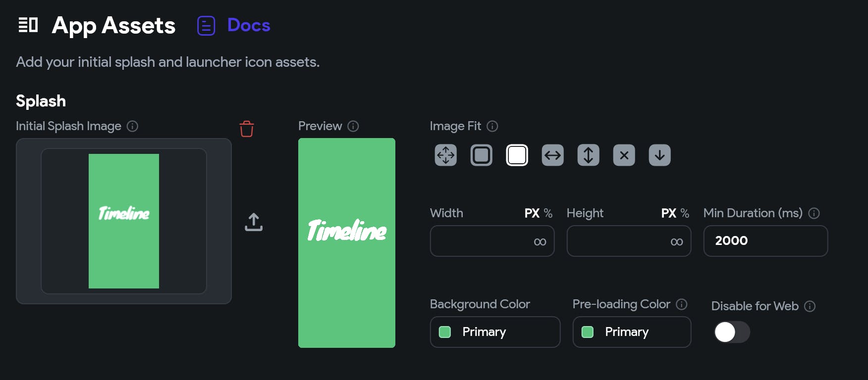Click the green Pre-loading Color swatch
Image resolution: width=868 pixels, height=380 pixels.
pyautogui.click(x=588, y=332)
